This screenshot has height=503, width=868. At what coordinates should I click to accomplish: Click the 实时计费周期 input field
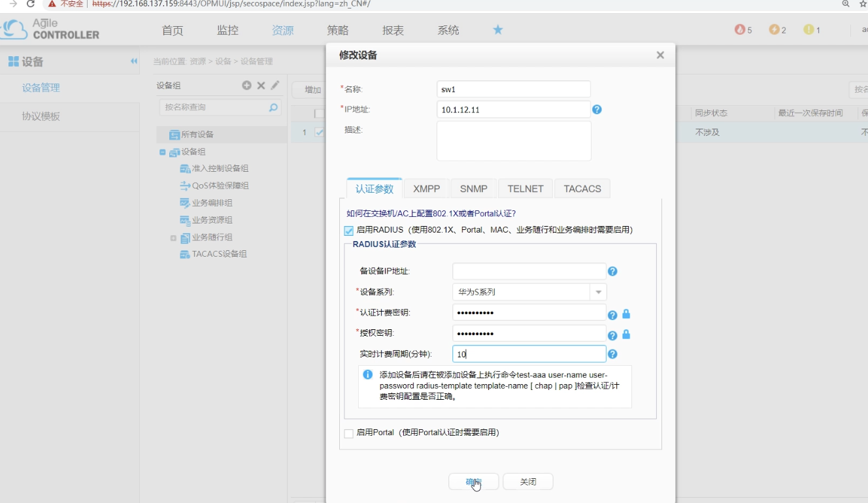529,353
